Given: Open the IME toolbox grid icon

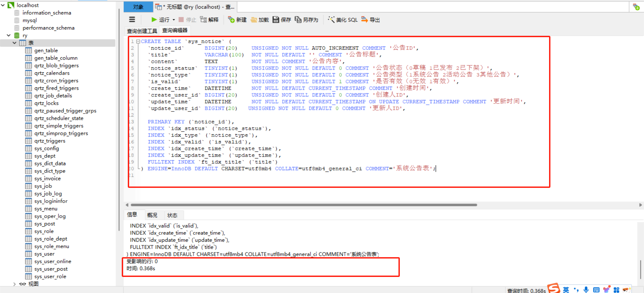Looking at the screenshot, I should (x=616, y=290).
